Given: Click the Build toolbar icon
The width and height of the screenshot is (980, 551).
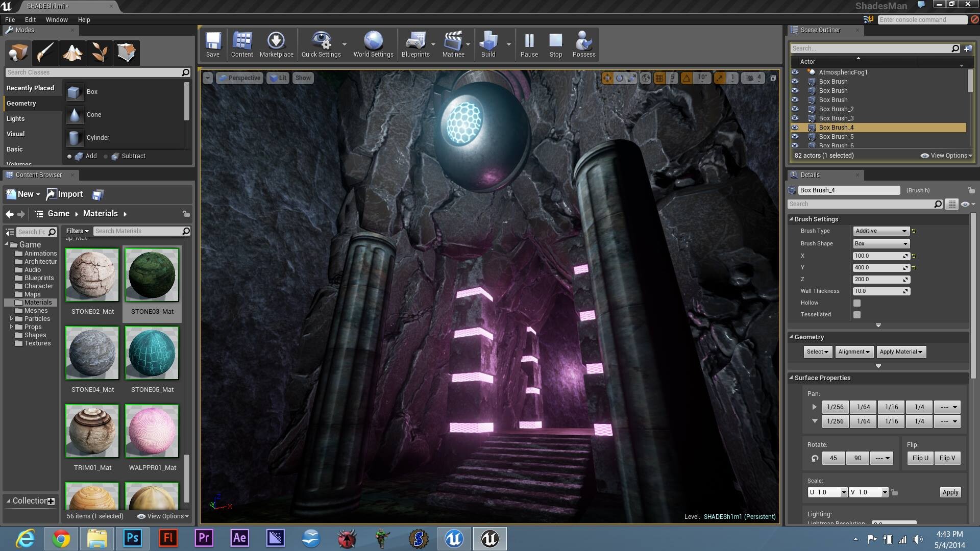Looking at the screenshot, I should 489,43.
